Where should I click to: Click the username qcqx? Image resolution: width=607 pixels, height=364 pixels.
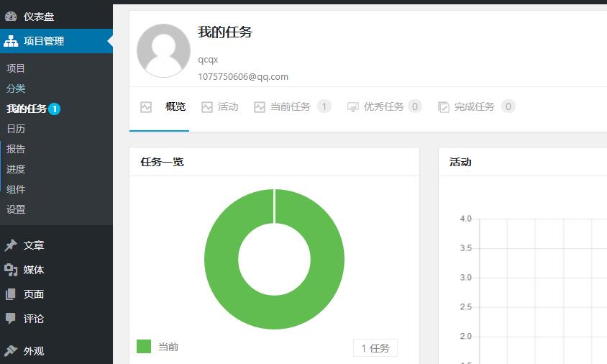click(x=209, y=60)
